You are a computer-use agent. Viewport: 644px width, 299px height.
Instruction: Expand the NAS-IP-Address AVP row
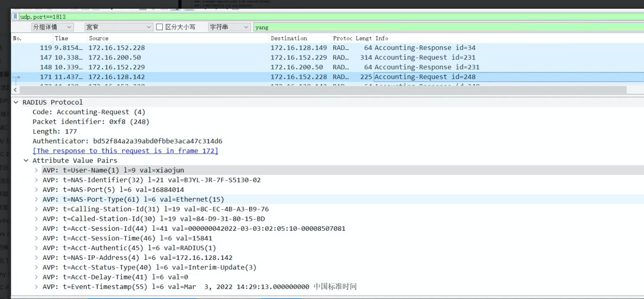(x=36, y=258)
